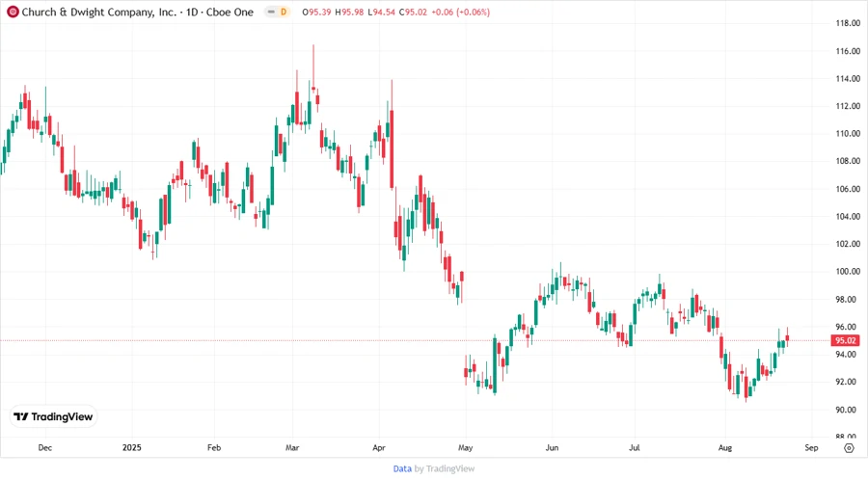Viewport: 868px width, 480px height.
Task: Click the 102.00 price axis label
Action: [x=848, y=244]
